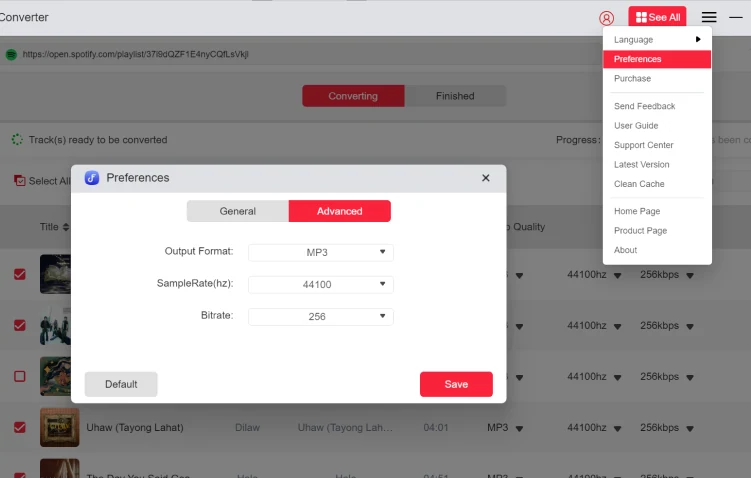Open the hamburger menu icon
The width and height of the screenshot is (751, 478).
point(709,17)
